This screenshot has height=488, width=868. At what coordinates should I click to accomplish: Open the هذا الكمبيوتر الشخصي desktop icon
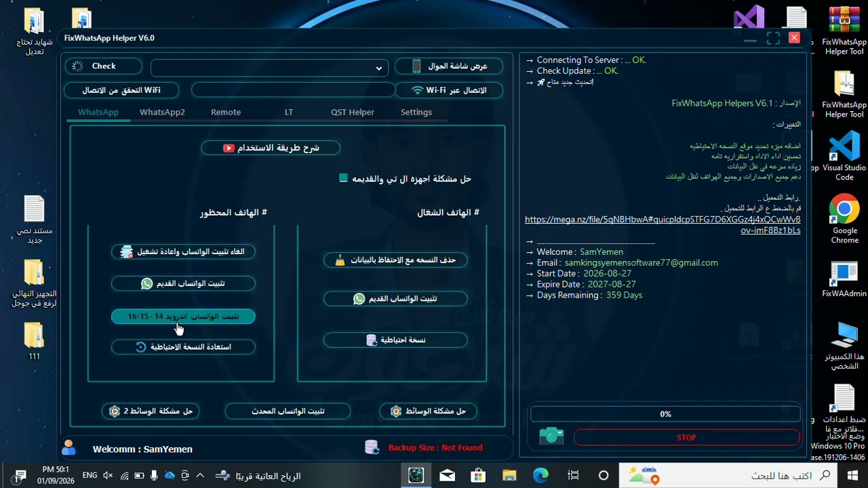pos(844,346)
